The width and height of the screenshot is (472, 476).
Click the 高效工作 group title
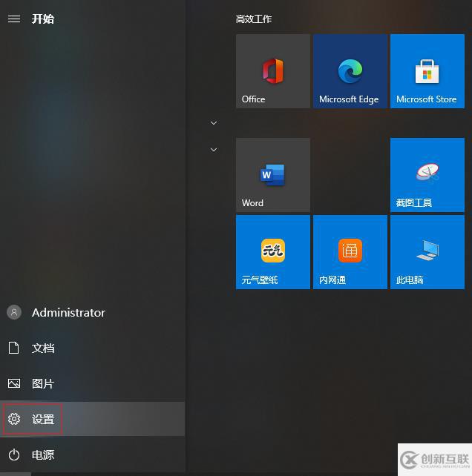click(x=254, y=19)
